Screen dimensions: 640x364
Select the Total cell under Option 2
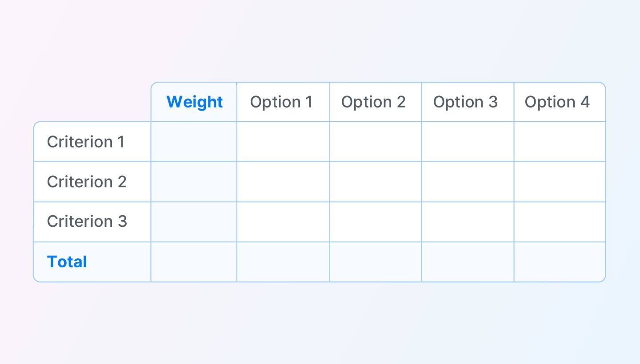376,262
